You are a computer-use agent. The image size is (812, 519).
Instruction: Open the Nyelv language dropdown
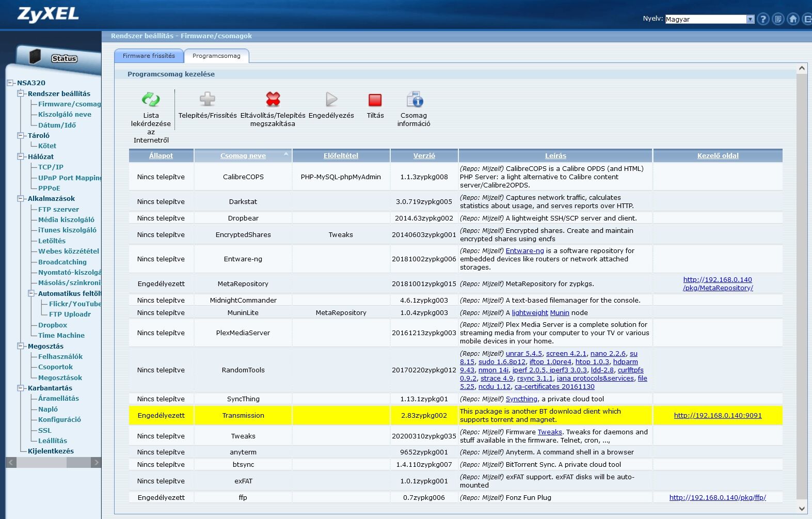(x=710, y=19)
